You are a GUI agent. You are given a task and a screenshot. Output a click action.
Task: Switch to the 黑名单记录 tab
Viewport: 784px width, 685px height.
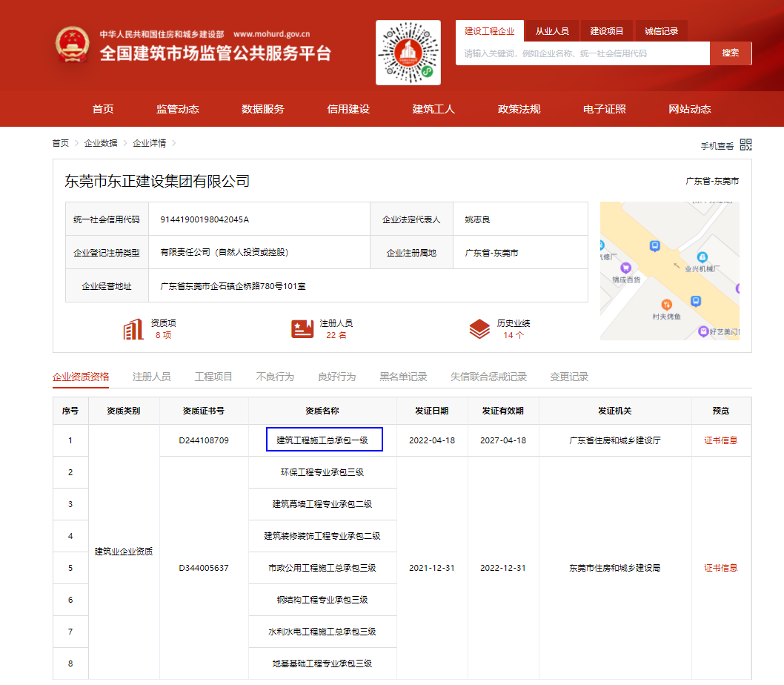404,377
